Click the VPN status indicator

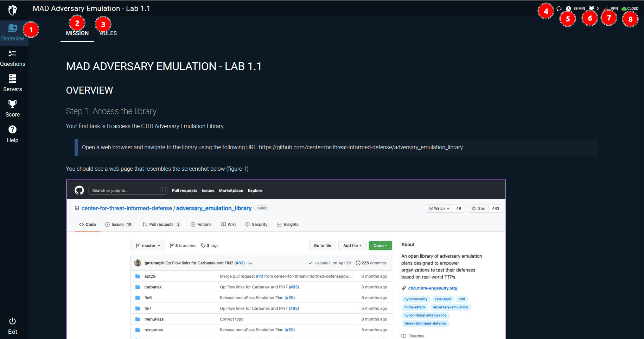click(611, 8)
